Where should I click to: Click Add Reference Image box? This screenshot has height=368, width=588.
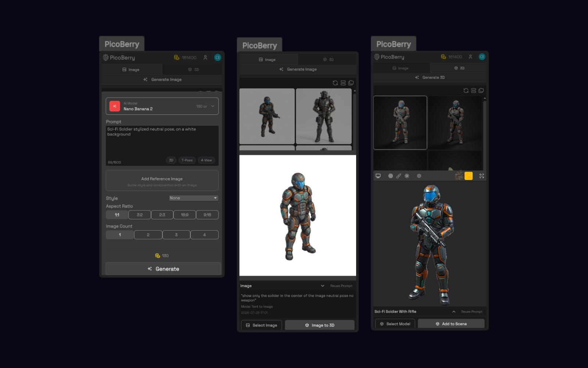pyautogui.click(x=162, y=180)
